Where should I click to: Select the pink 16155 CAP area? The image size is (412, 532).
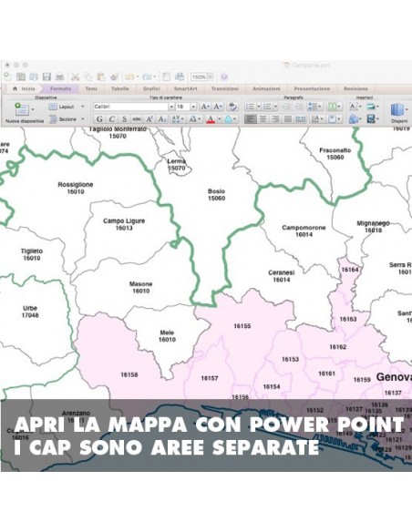coord(242,326)
